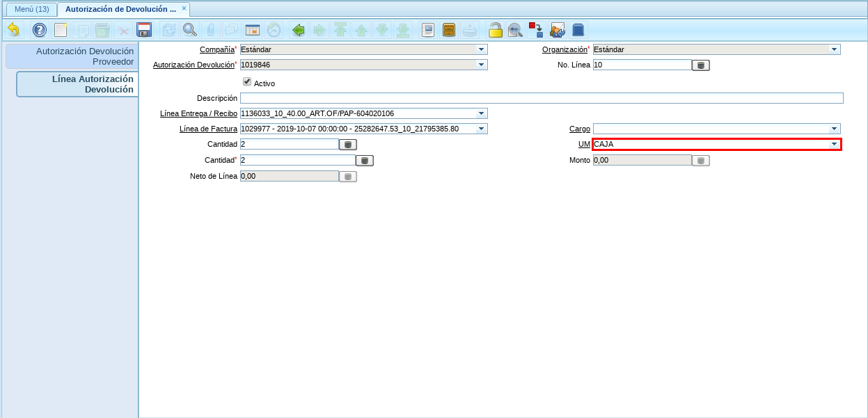Jump to last record icon

pyautogui.click(x=403, y=30)
